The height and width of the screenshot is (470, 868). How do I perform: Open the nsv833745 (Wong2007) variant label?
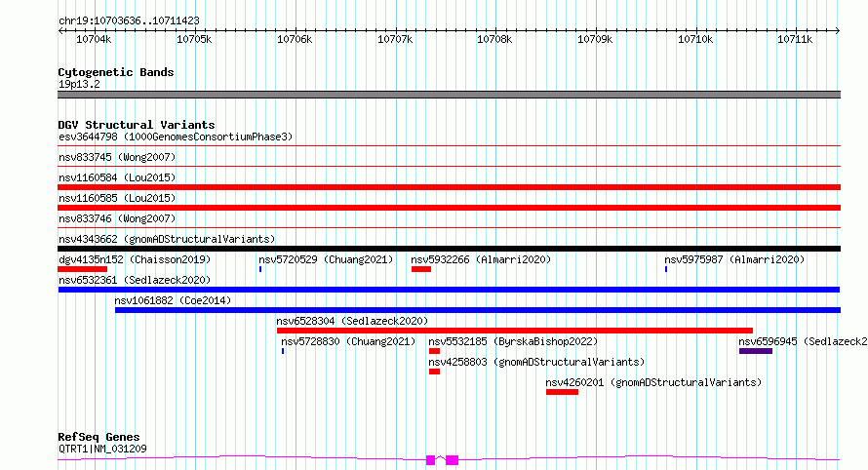tap(117, 157)
